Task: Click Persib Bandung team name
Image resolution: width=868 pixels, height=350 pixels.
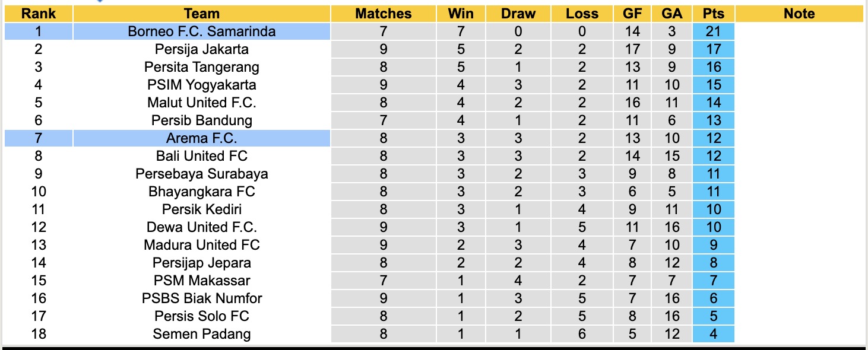Action: coord(202,120)
